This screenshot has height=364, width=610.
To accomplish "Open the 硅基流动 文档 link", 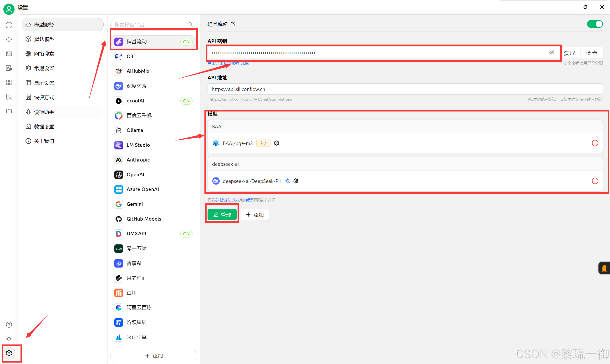I will point(228,200).
